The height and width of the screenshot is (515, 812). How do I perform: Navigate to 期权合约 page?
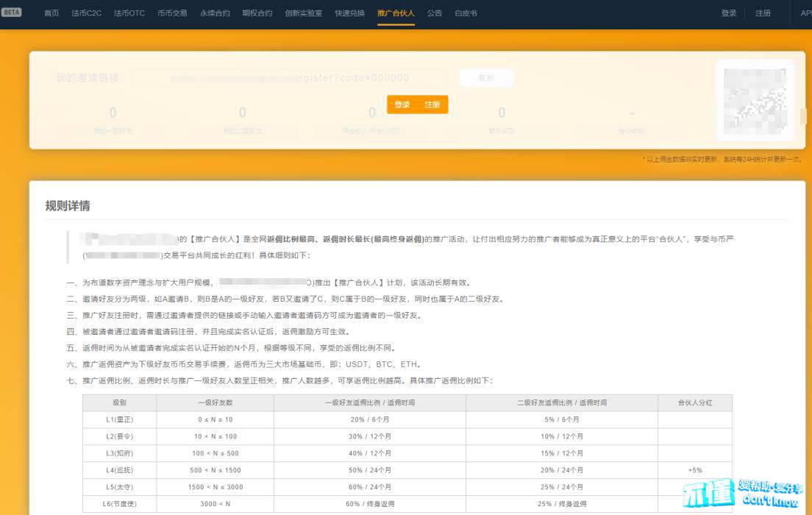coord(257,13)
